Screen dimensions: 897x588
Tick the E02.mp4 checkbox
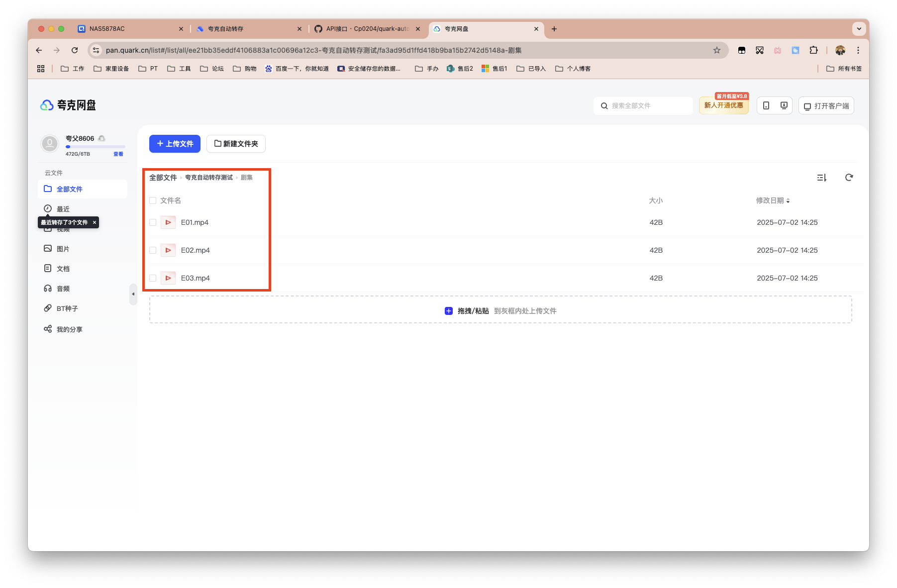[x=153, y=250]
